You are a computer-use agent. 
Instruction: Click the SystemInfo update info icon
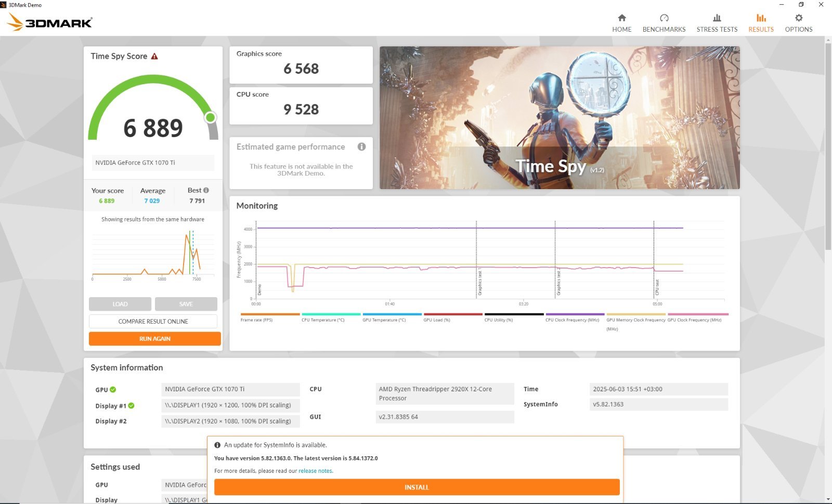(217, 445)
